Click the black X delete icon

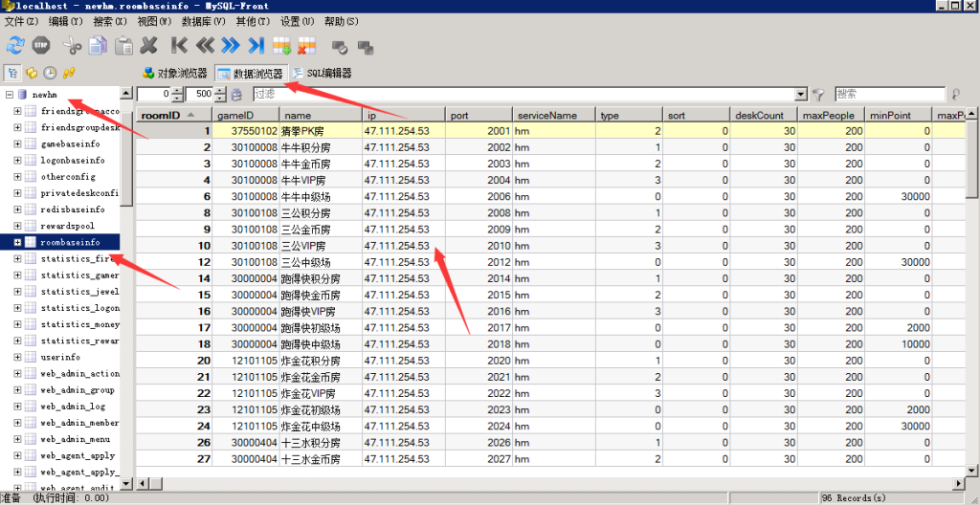148,45
